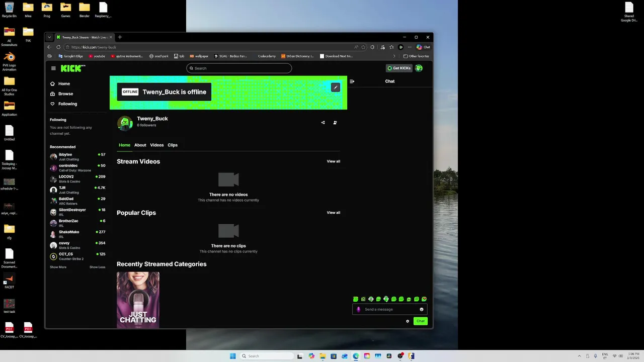The width and height of the screenshot is (644, 362).
Task: Open the youtube bookmark
Action: point(97,56)
